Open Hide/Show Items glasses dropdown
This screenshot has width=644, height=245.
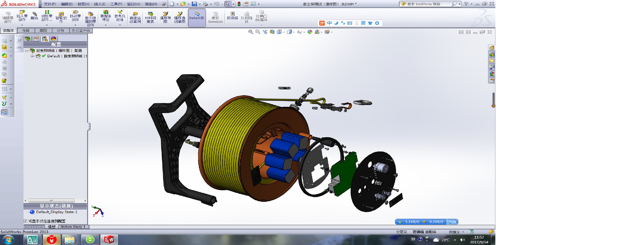[x=304, y=32]
